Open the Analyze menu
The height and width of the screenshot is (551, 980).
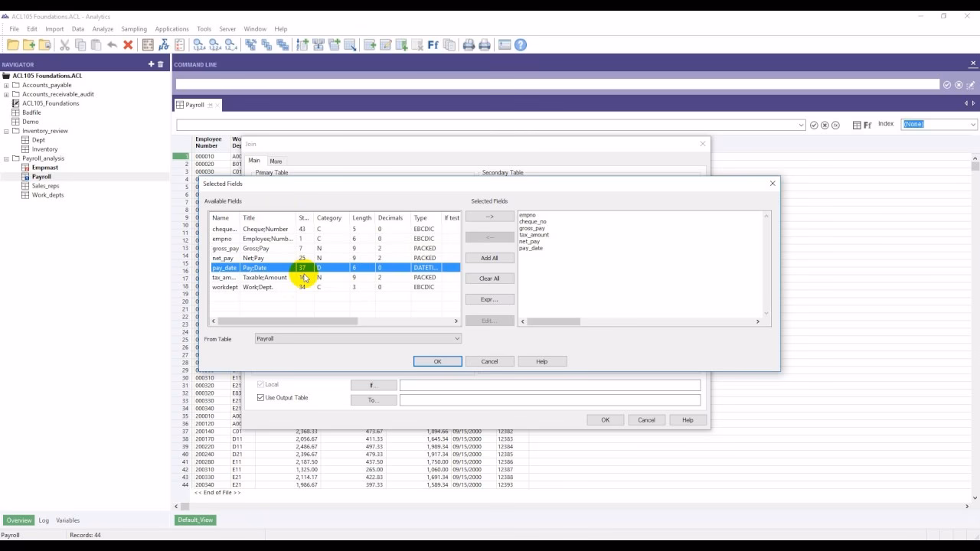click(103, 28)
